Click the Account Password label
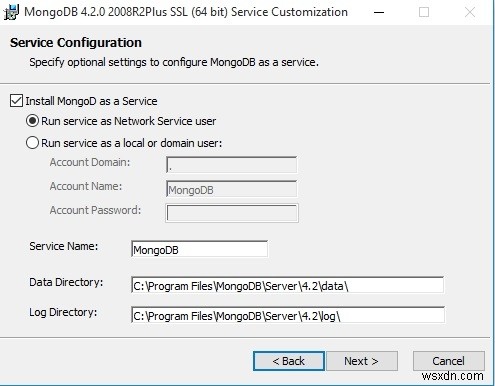 (x=95, y=210)
